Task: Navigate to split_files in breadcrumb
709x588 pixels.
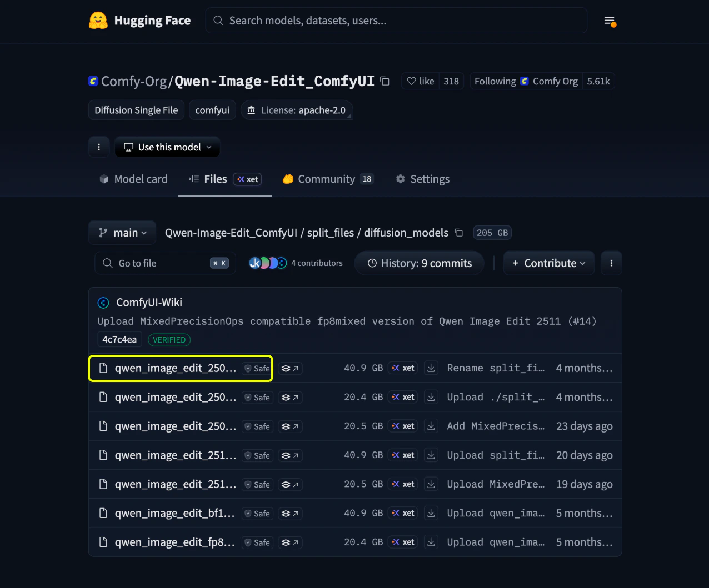Action: (x=331, y=233)
